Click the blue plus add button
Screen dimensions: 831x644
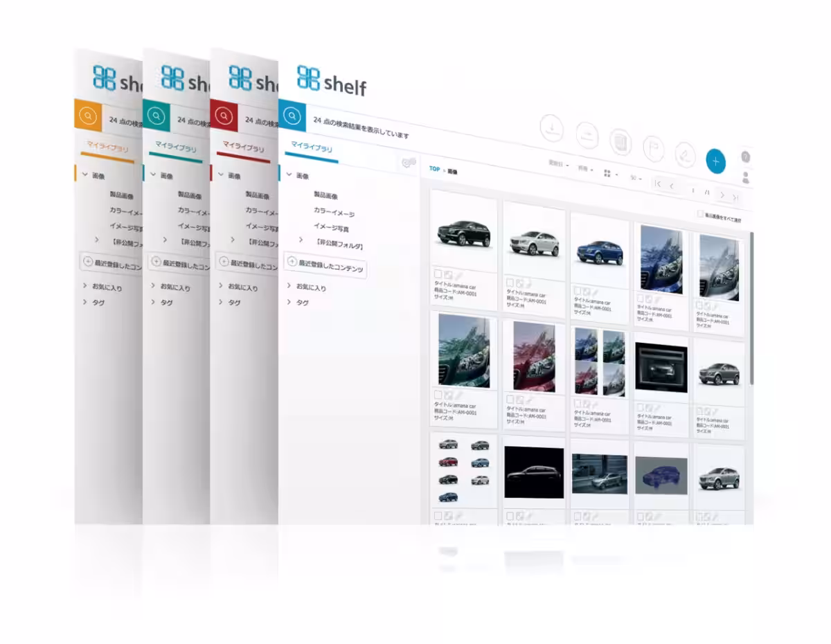click(715, 161)
